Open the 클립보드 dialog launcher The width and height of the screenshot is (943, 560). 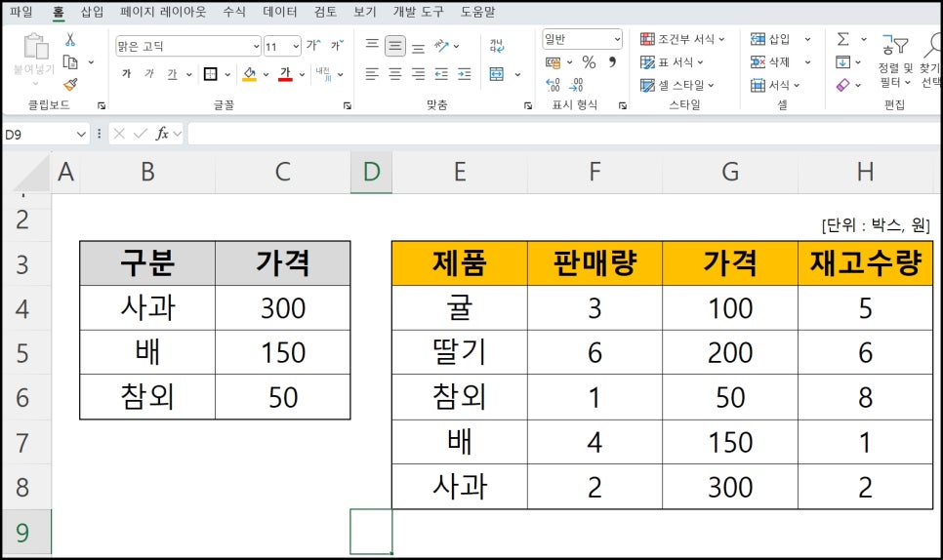102,105
